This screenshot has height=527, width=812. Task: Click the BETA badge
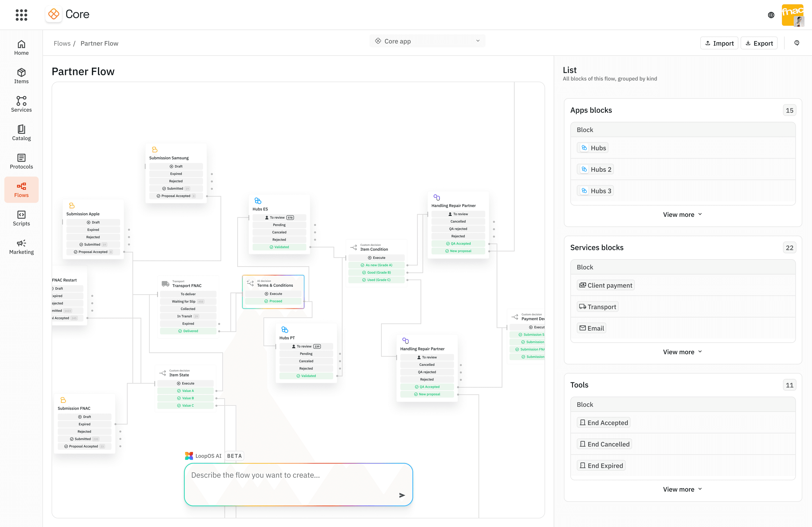[x=234, y=456]
